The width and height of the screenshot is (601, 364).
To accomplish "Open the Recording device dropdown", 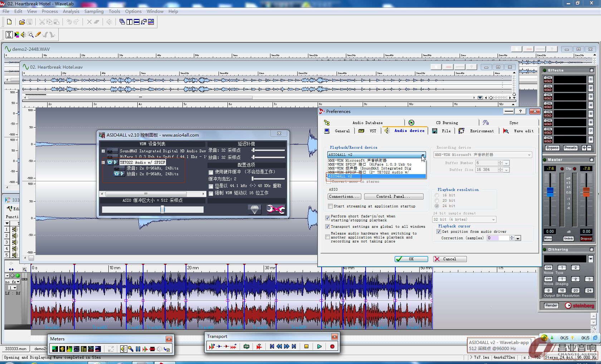I will pos(483,155).
